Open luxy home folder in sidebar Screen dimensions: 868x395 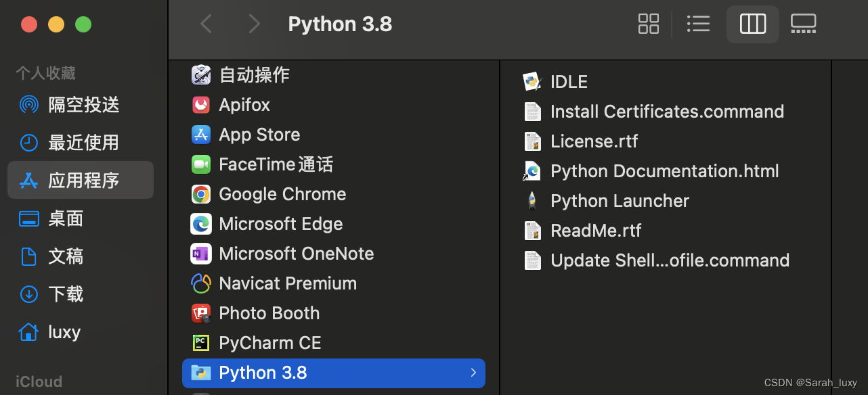(x=81, y=332)
